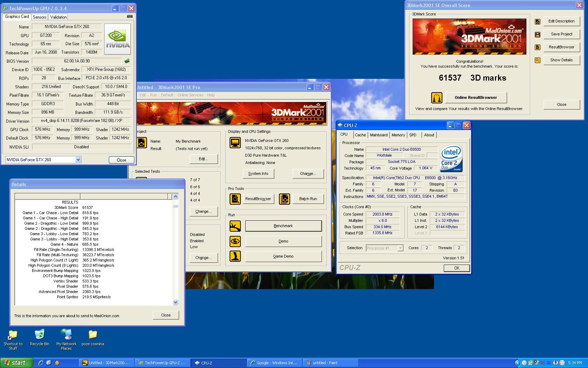
Task: Click the BIOS save chip icon in GPU-Z
Action: pos(127,61)
